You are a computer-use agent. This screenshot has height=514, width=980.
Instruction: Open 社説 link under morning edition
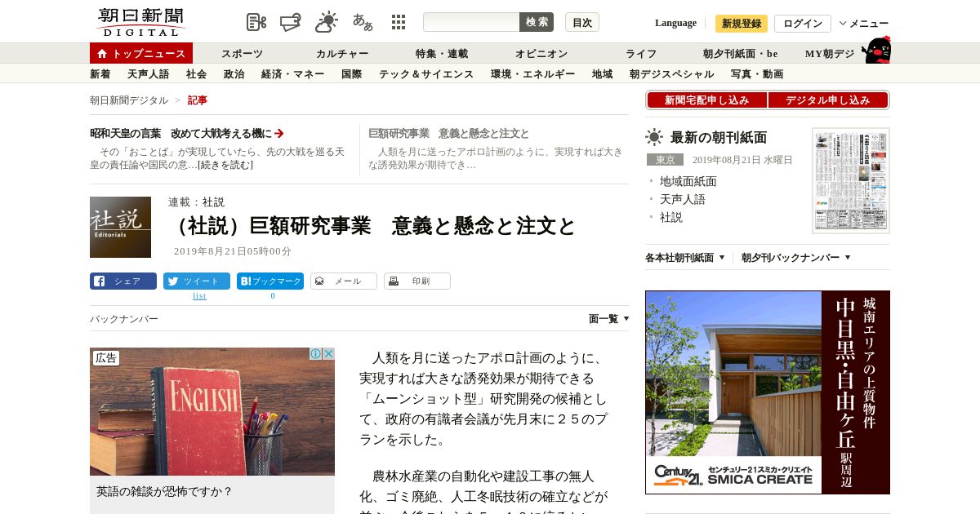pos(671,217)
